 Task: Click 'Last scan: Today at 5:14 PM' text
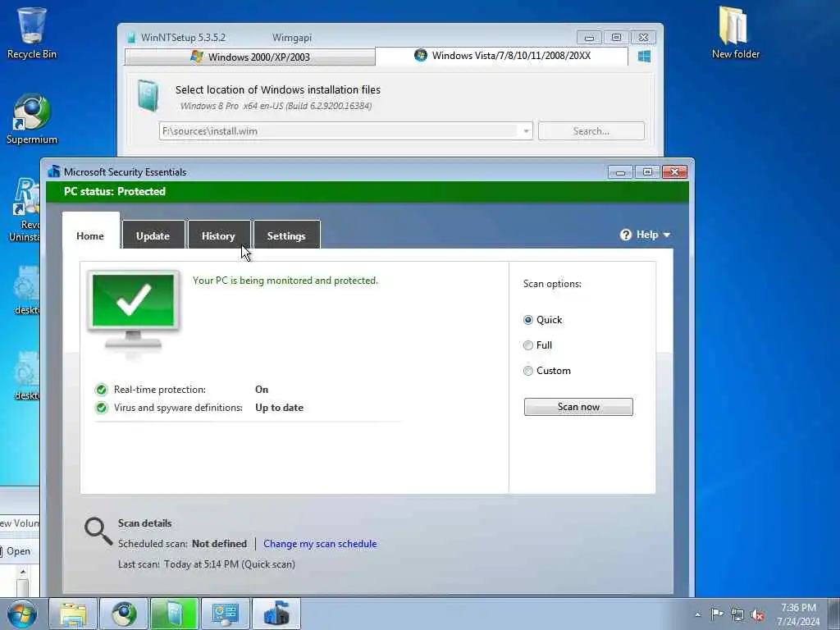pyautogui.click(x=207, y=564)
